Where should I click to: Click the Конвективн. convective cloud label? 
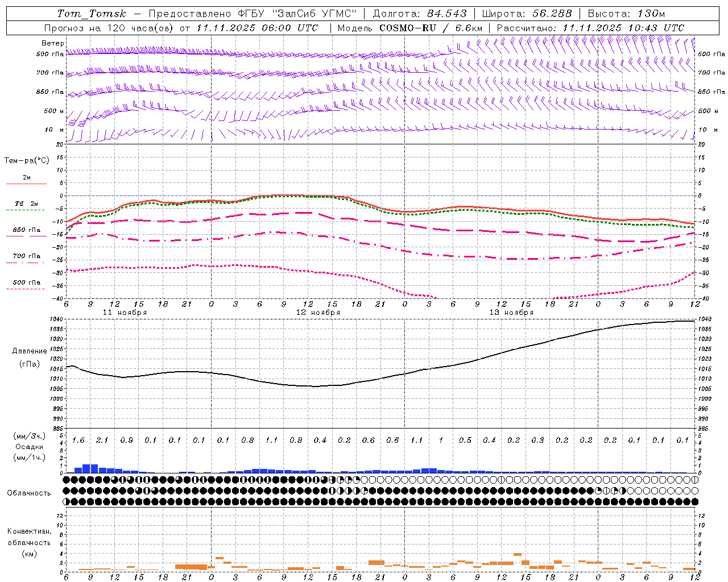point(29,531)
